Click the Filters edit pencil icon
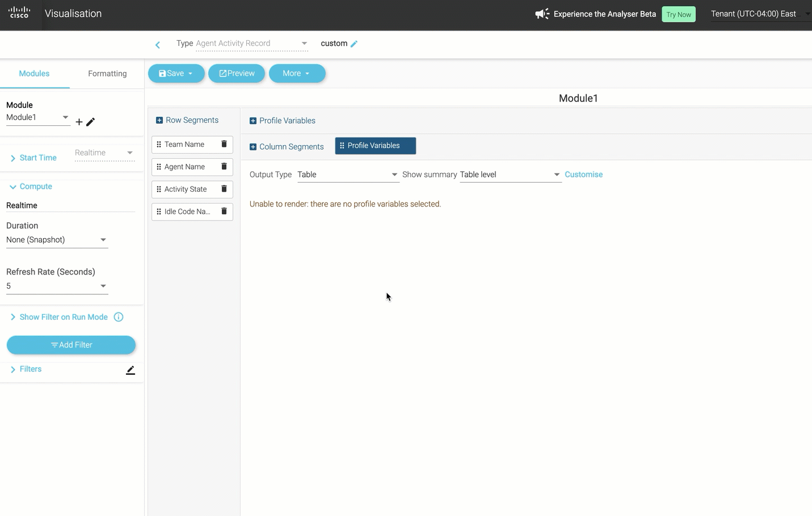The height and width of the screenshot is (516, 812). coord(131,370)
